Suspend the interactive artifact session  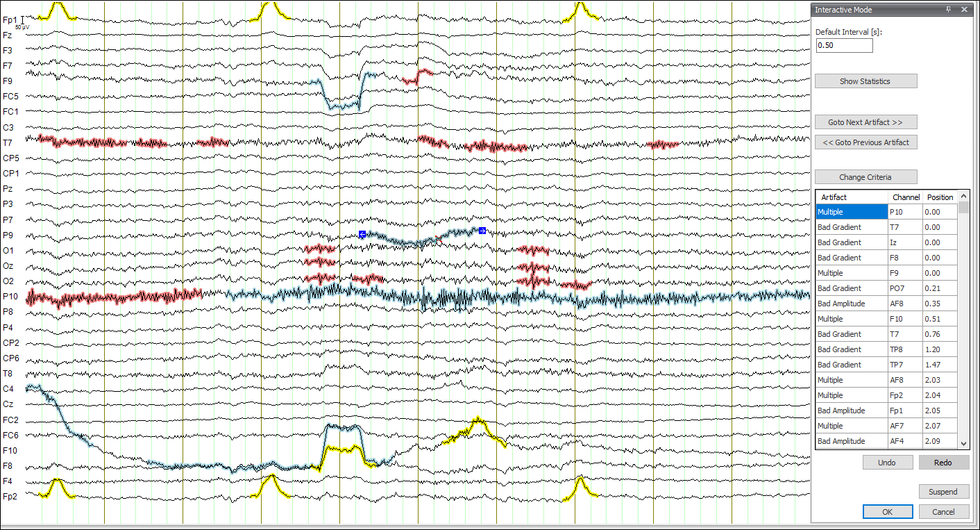pos(944,491)
